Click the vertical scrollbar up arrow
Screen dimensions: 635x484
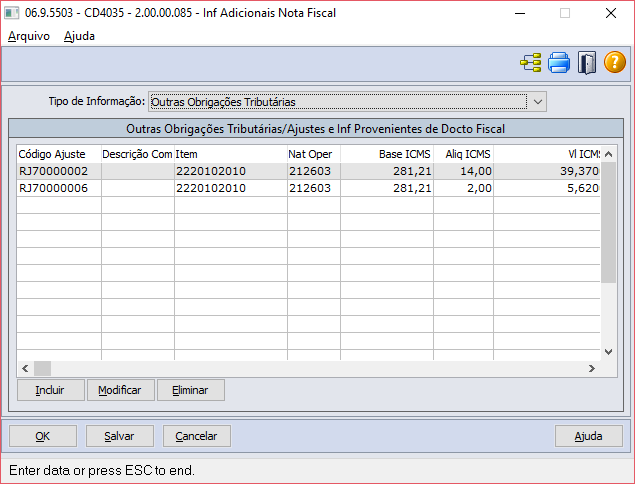[x=608, y=154]
